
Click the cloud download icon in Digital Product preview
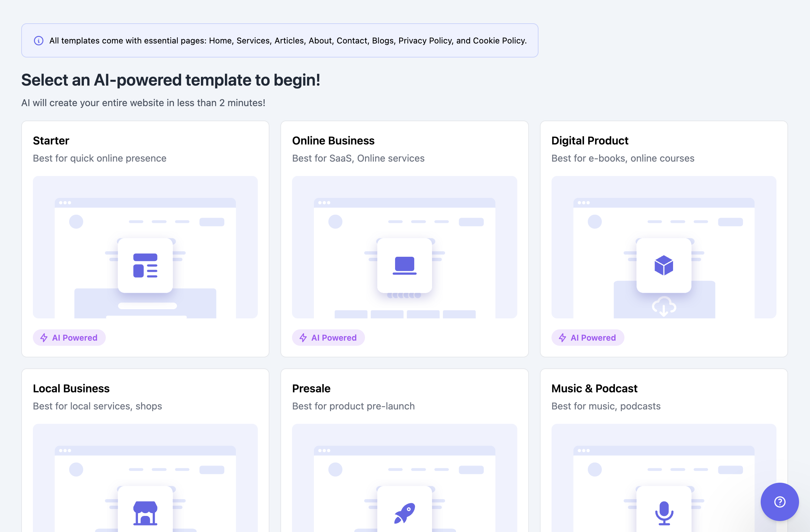[663, 306]
